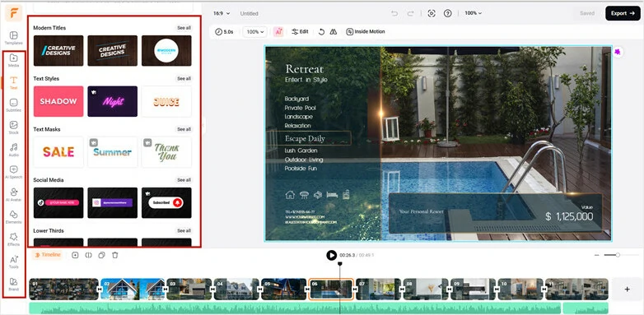
Task: Select the Escape Daily text on canvas
Action: [305, 139]
